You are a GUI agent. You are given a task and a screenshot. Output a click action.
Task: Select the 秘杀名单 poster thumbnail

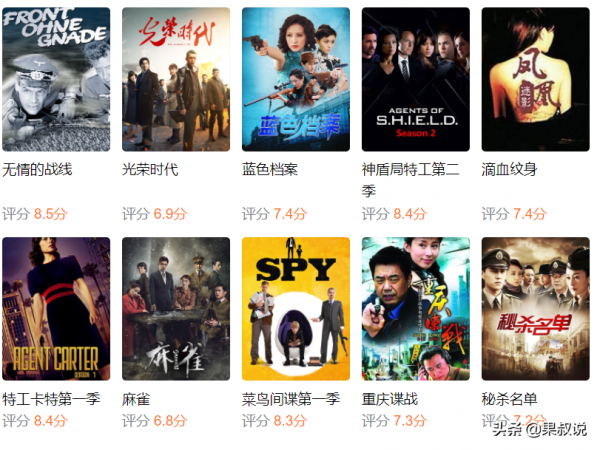536,309
